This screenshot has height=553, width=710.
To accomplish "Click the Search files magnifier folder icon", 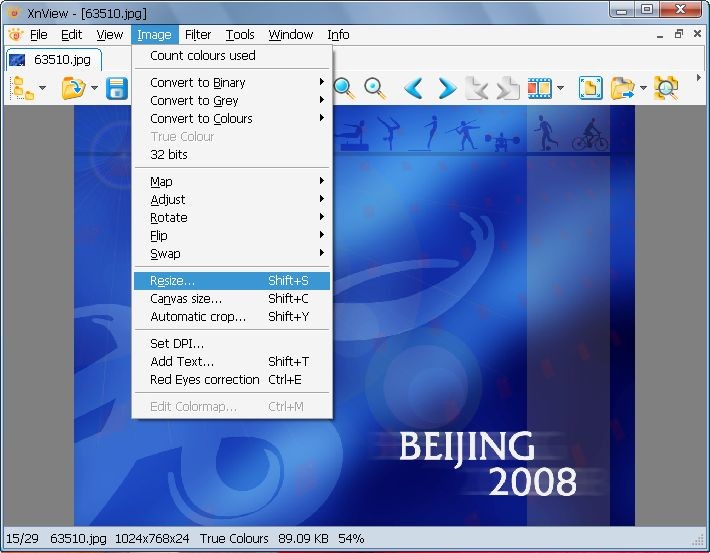I will click(666, 88).
